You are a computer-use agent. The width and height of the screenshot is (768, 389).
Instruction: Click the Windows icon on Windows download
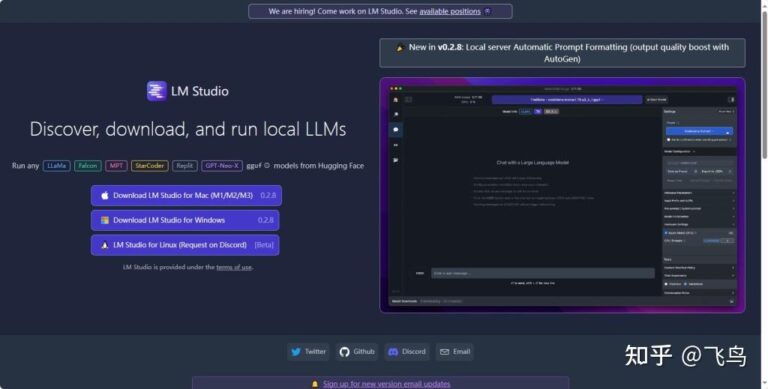pyautogui.click(x=104, y=220)
